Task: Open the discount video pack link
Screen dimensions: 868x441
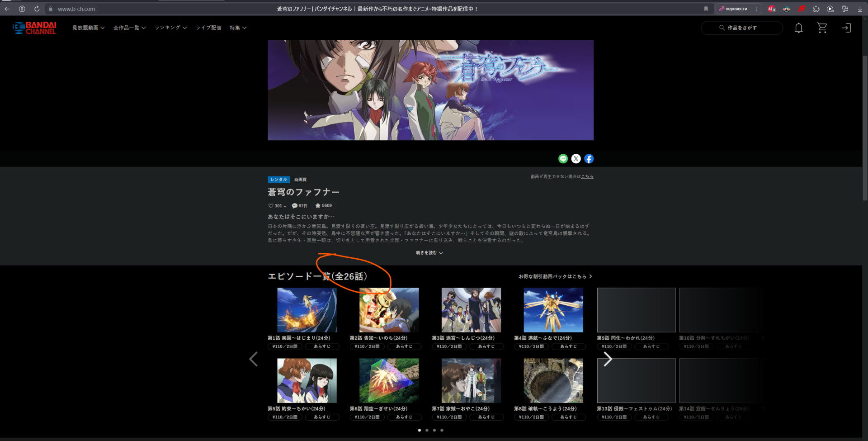Action: pyautogui.click(x=555, y=276)
